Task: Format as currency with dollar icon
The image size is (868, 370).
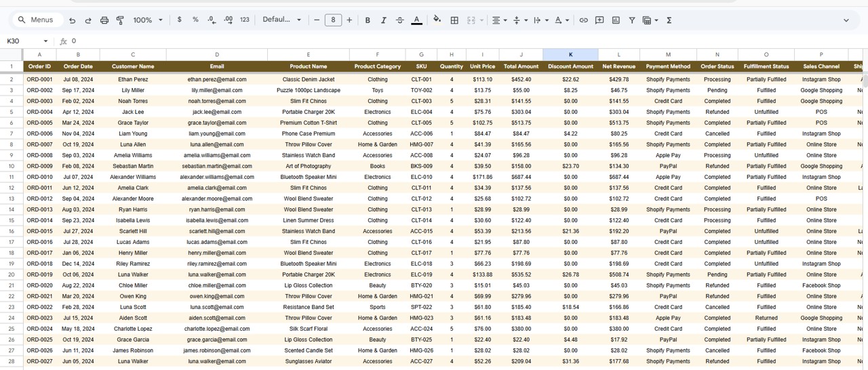Action: [x=180, y=20]
